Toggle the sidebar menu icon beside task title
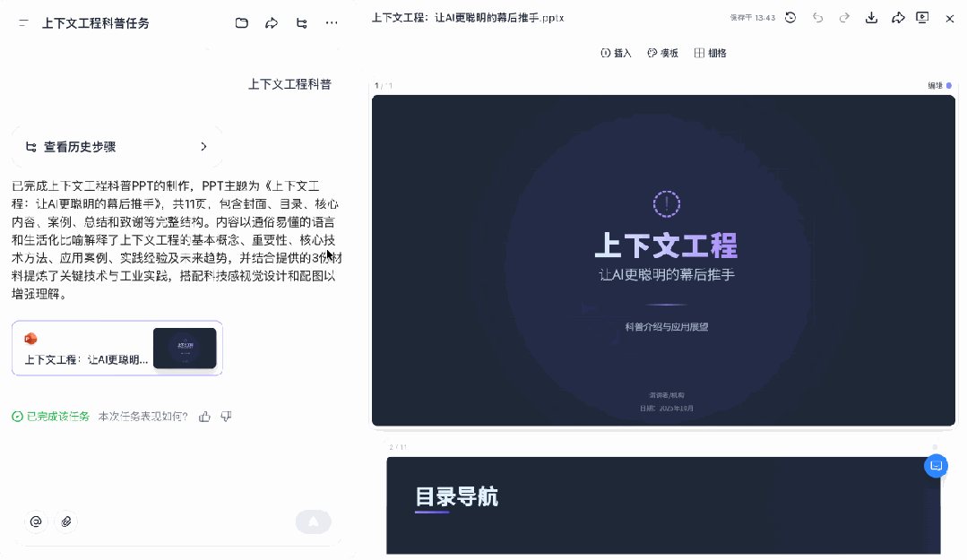 pos(23,23)
